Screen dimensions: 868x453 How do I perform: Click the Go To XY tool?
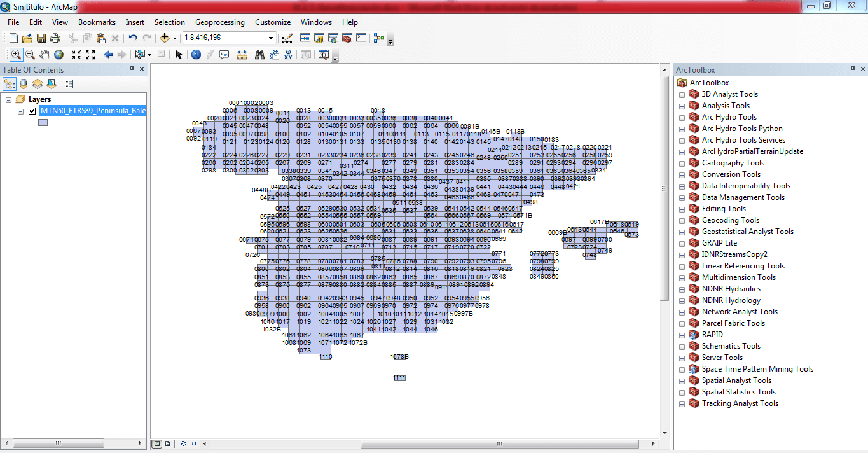click(x=288, y=55)
